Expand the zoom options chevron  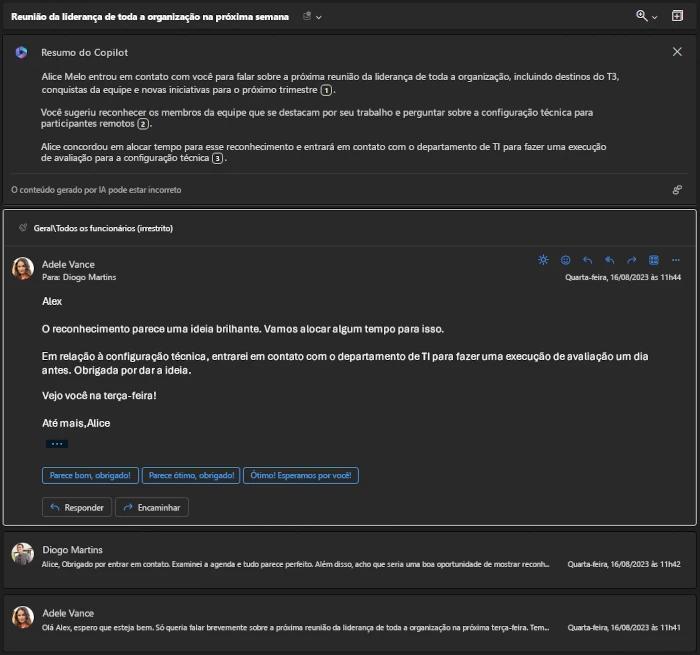654,17
